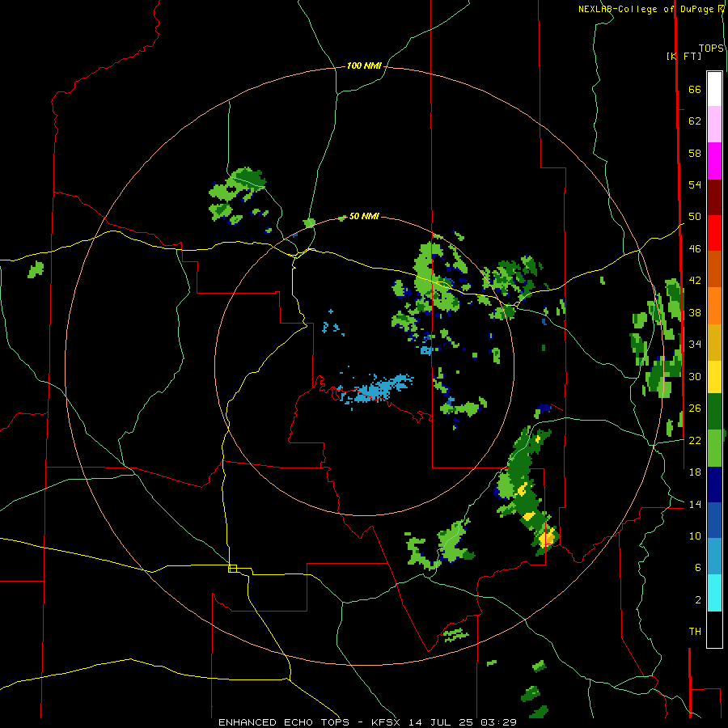Click the gold legend color band
728x728 pixels.
coord(714,342)
